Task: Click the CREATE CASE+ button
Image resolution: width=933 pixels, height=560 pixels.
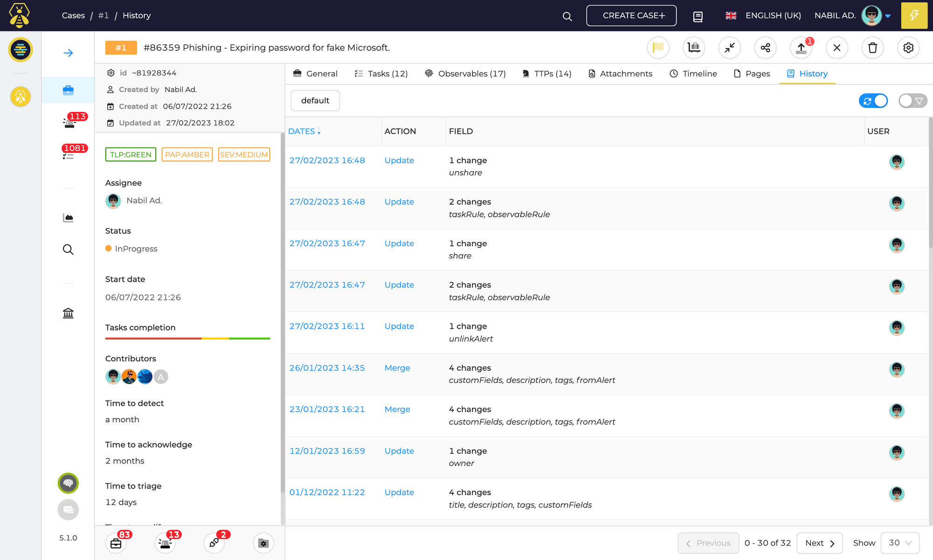Action: coord(631,15)
